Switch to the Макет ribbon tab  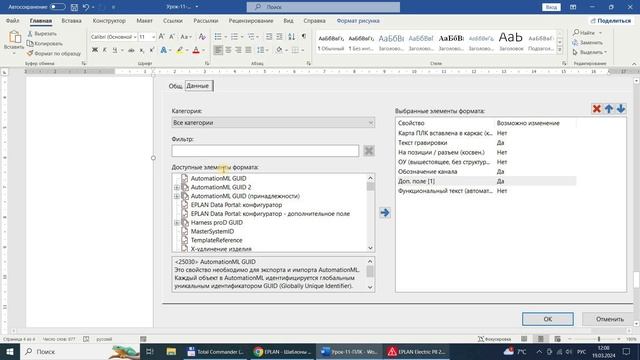pos(144,21)
